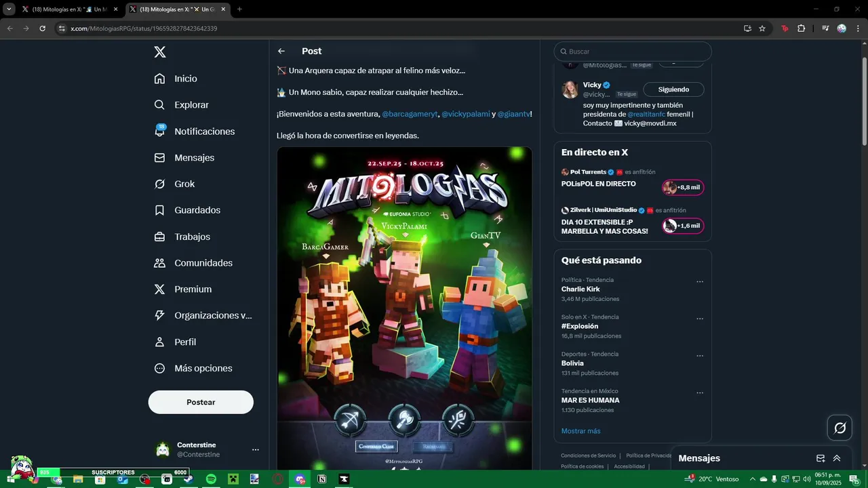
Task: Open the media control icon
Action: click(825, 28)
